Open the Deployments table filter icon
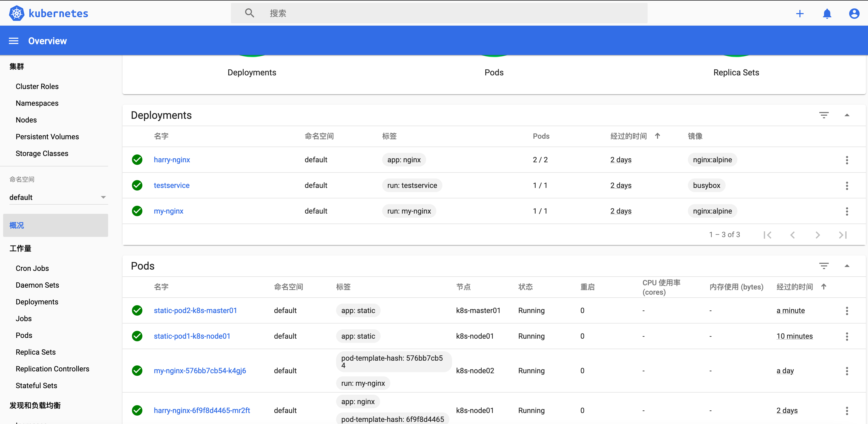This screenshot has width=868, height=424. 824,115
